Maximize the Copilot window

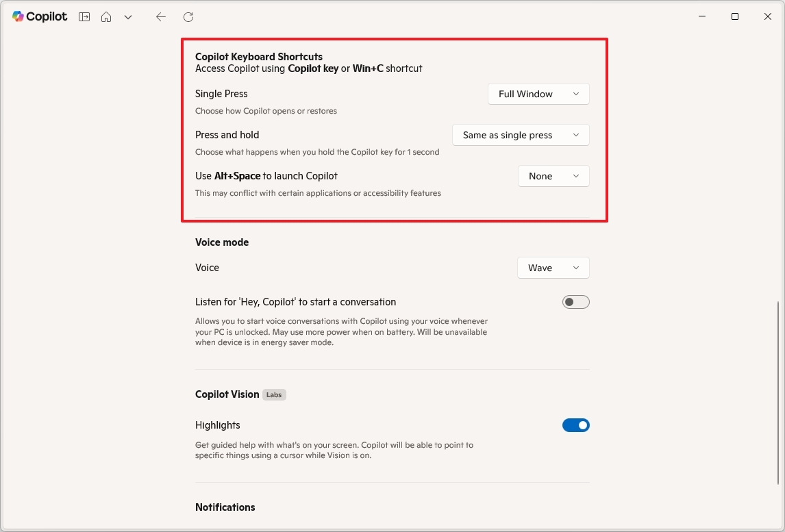click(735, 16)
